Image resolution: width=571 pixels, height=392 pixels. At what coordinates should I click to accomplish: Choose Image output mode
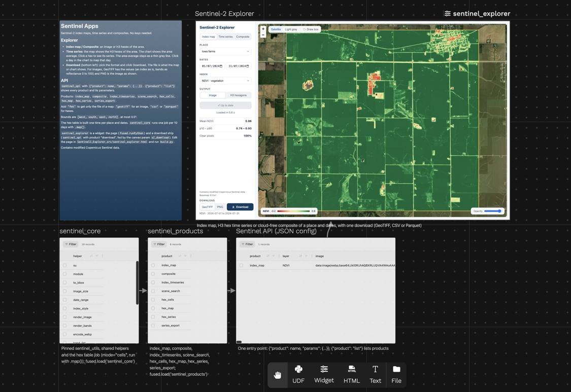(x=213, y=95)
